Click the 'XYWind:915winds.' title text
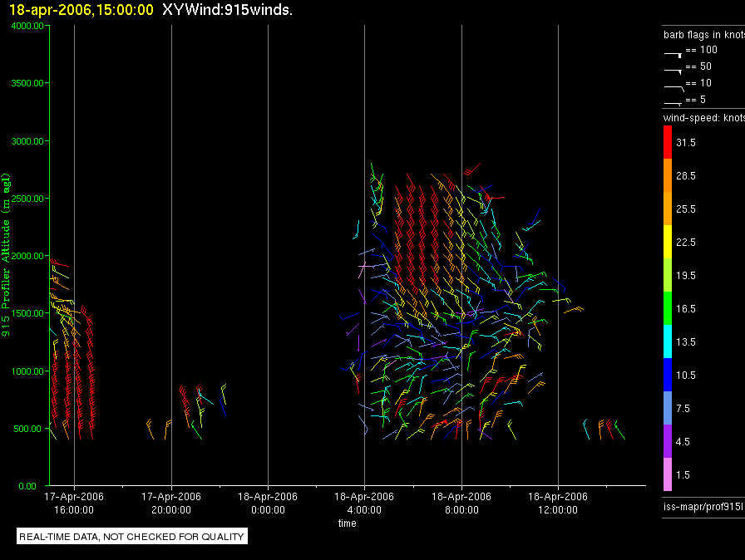The width and height of the screenshot is (745, 560). (227, 9)
